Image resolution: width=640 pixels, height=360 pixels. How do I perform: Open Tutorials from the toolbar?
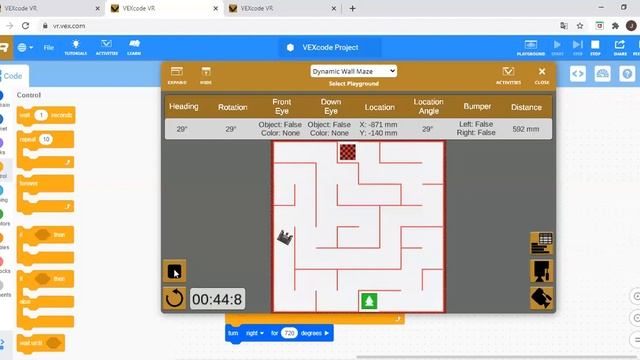pyautogui.click(x=76, y=47)
